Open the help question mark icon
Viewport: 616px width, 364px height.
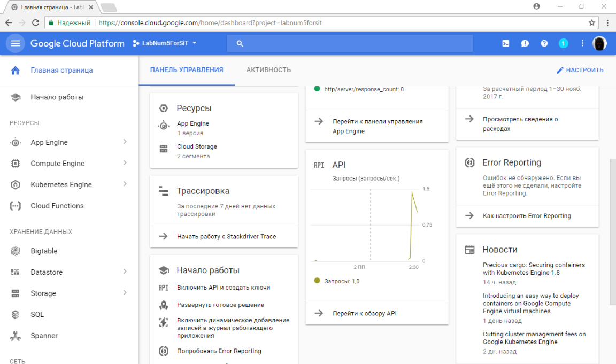[544, 43]
